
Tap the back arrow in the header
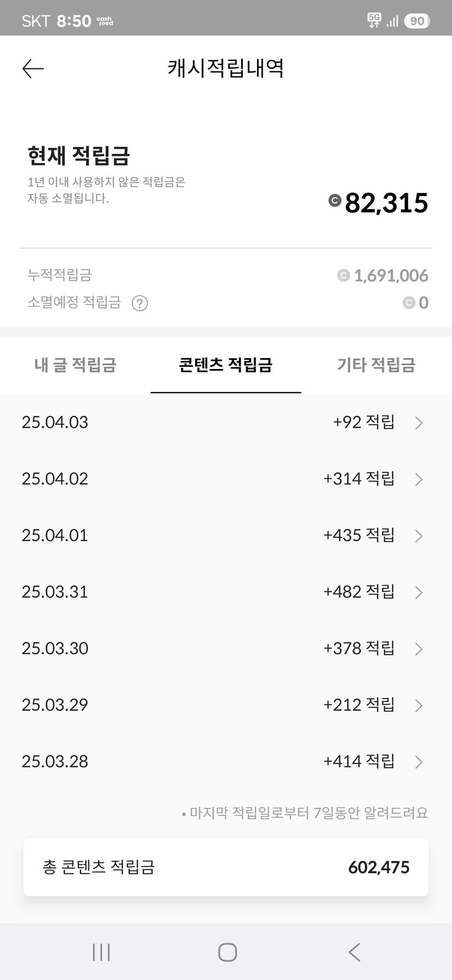pyautogui.click(x=33, y=69)
